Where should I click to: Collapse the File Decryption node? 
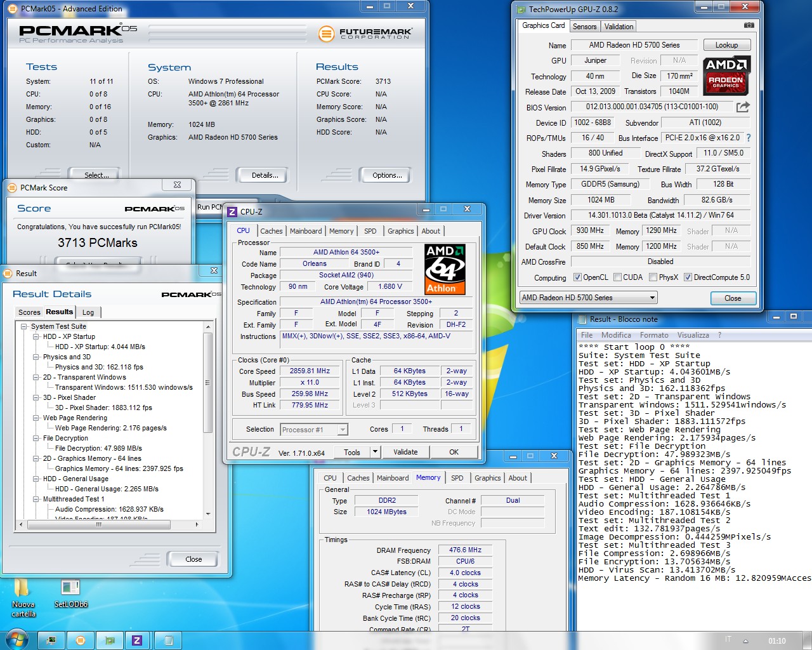[x=36, y=438]
